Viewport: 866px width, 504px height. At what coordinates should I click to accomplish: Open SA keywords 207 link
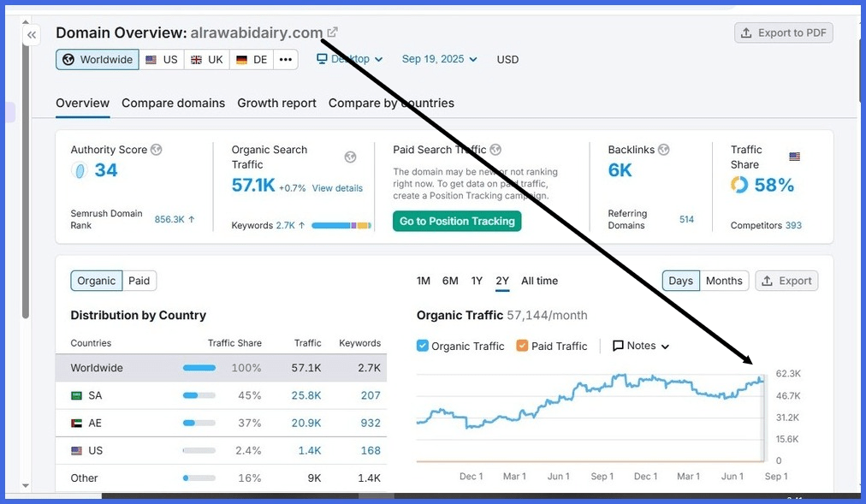tap(371, 396)
